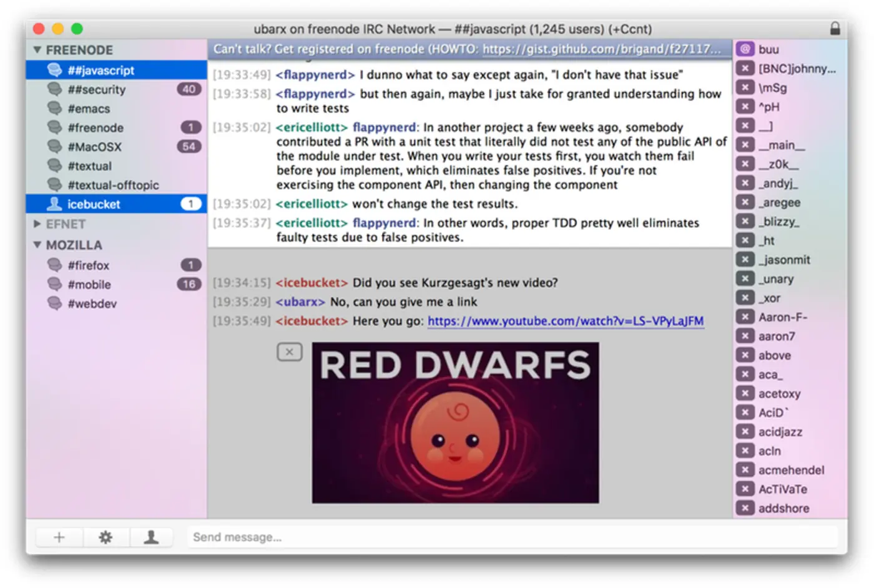874x588 pixels.
Task: Open the #textual-offtopic channel
Action: click(116, 185)
